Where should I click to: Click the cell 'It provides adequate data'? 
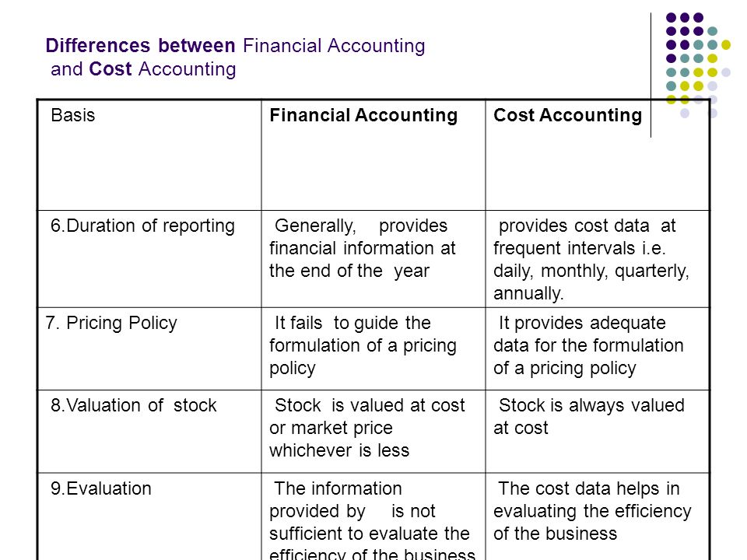598,349
